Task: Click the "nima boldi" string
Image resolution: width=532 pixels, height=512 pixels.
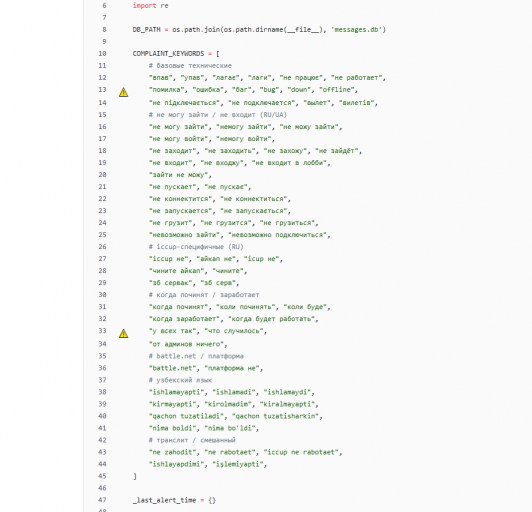Action: [172, 428]
